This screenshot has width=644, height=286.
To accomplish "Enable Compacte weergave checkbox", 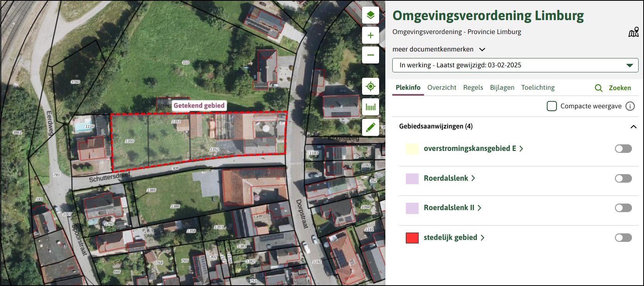I will (x=552, y=106).
